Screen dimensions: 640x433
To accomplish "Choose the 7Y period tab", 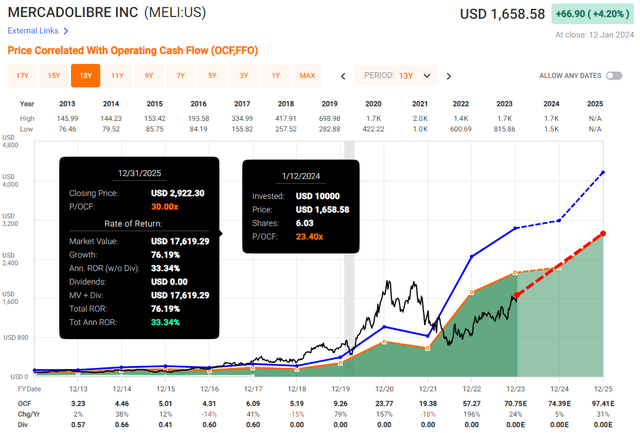I will coord(180,75).
